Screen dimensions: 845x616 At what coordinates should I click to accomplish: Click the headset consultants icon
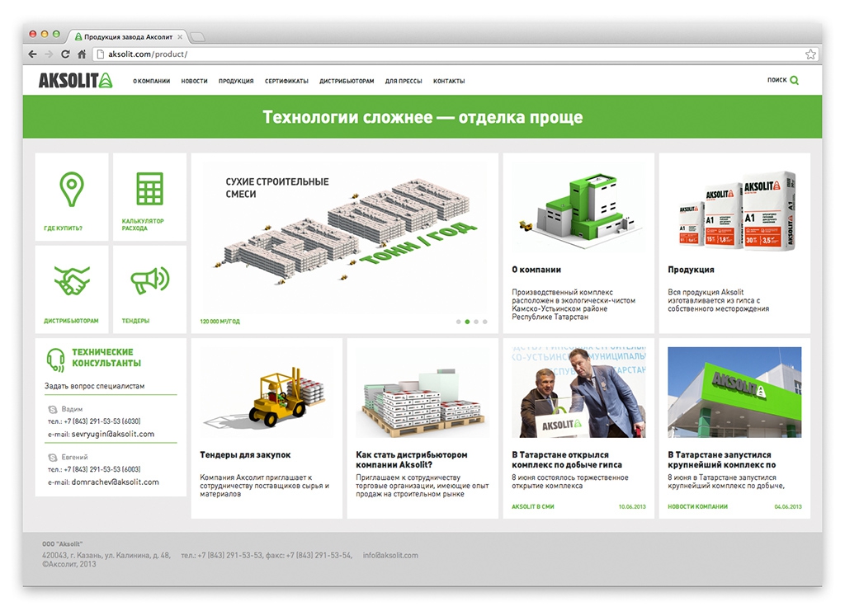tap(55, 360)
